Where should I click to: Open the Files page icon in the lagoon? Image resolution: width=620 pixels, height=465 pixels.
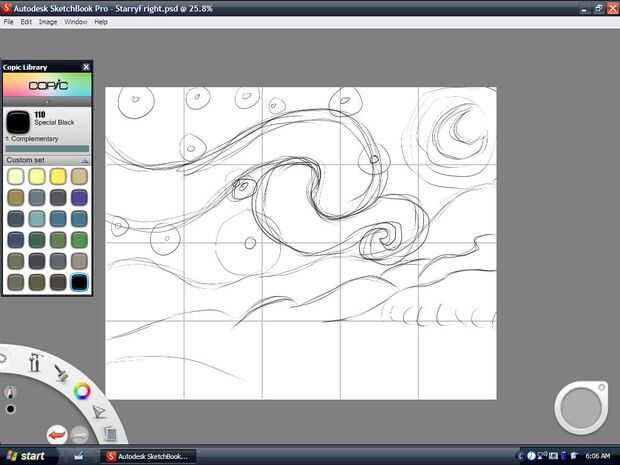click(x=110, y=434)
